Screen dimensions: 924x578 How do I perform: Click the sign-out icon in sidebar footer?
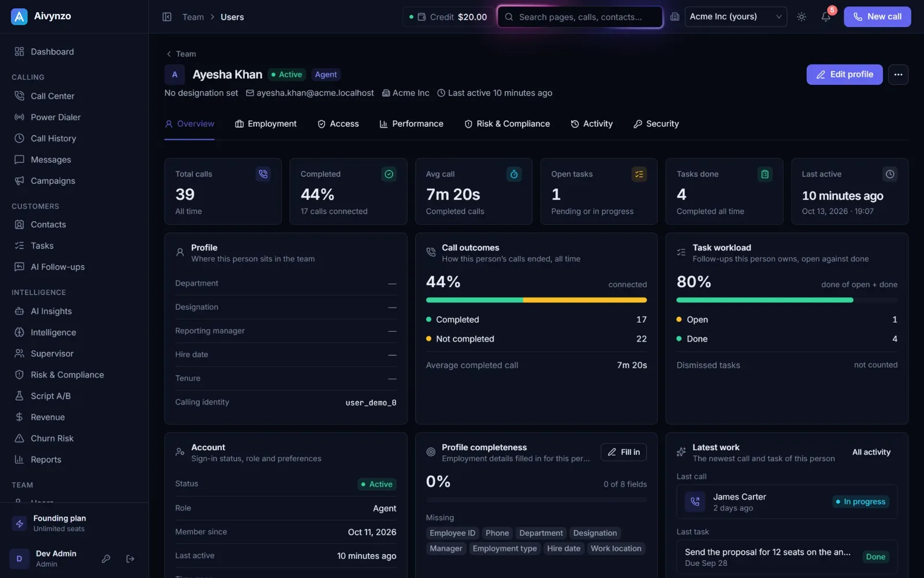pos(130,559)
